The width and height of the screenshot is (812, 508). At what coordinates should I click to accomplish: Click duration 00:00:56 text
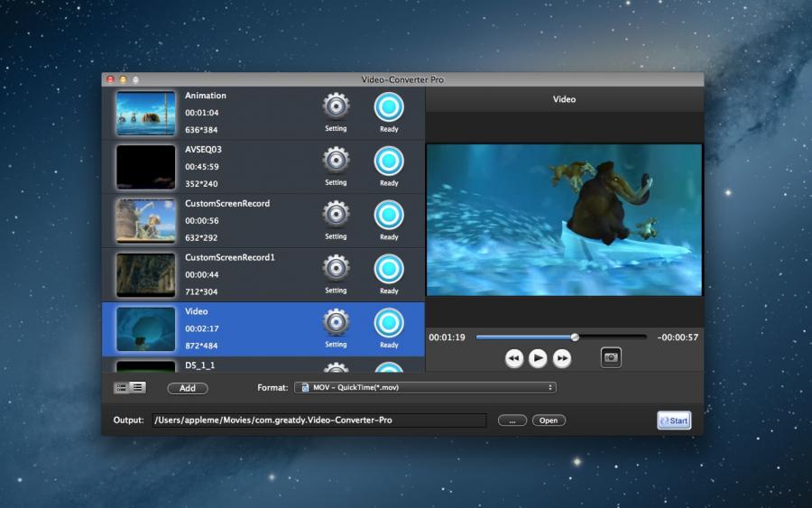(x=202, y=220)
